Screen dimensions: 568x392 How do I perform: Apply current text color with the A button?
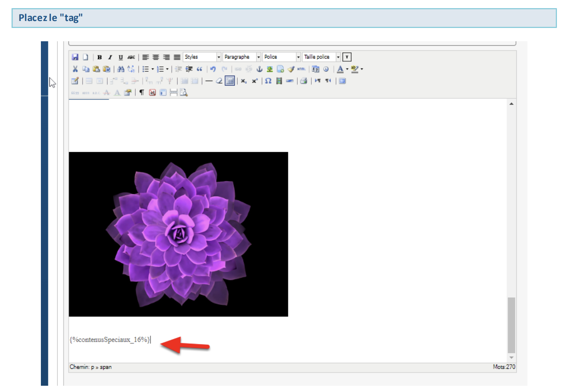[x=340, y=69]
